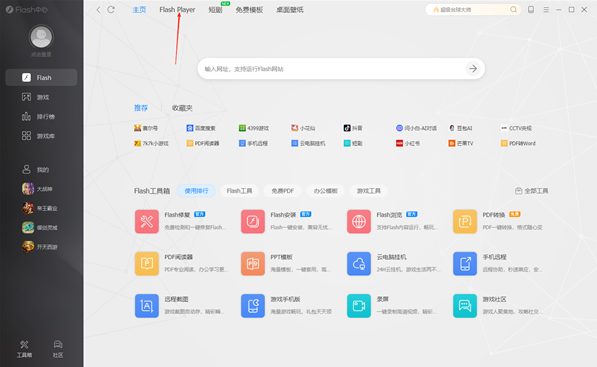This screenshot has width=597, height=367.
Task: Launch the 帝王霸业 game in sidebar
Action: click(40, 208)
